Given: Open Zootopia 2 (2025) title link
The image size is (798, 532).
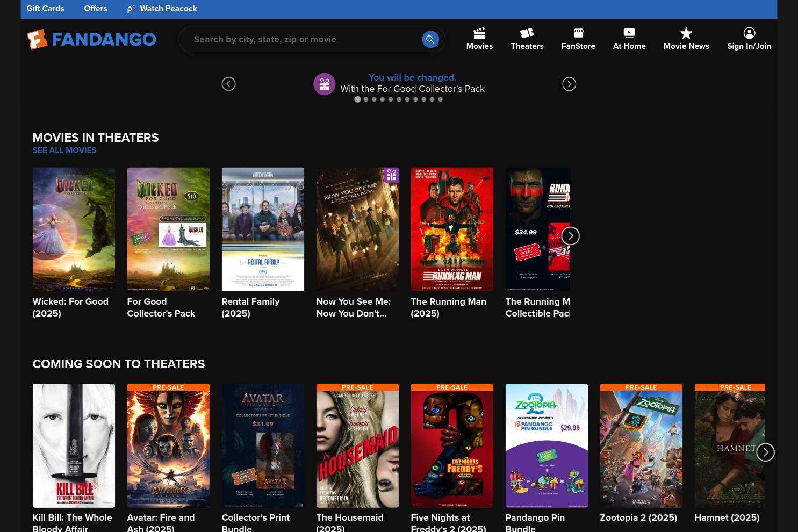Looking at the screenshot, I should pos(638,517).
